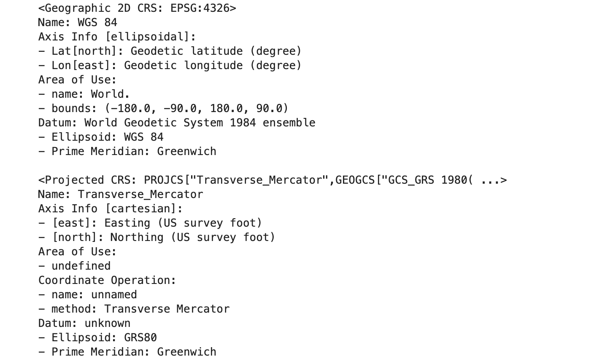Click the 'Lon[east]: Geodetic longitude (degree)' line
Screen dimensions: 599x364
coord(170,65)
